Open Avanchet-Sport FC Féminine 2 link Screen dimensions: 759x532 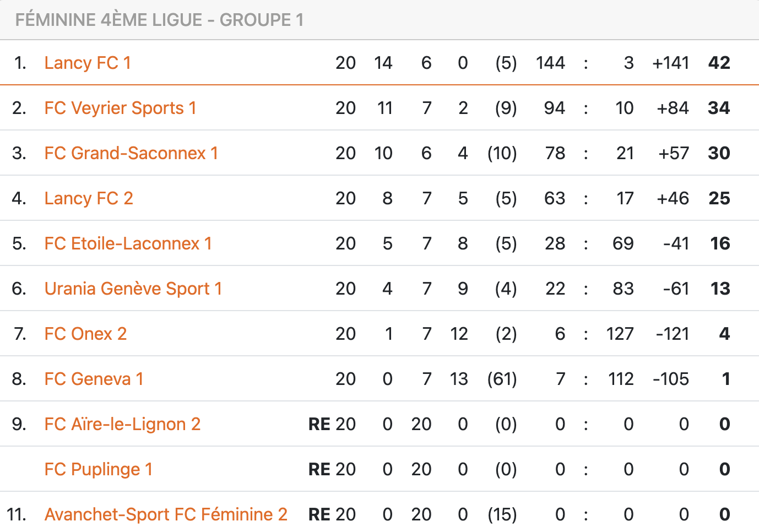(x=166, y=514)
